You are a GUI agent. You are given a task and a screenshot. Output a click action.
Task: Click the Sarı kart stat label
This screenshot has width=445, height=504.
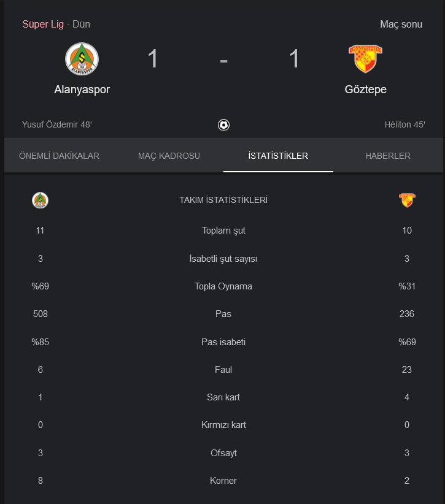223,397
